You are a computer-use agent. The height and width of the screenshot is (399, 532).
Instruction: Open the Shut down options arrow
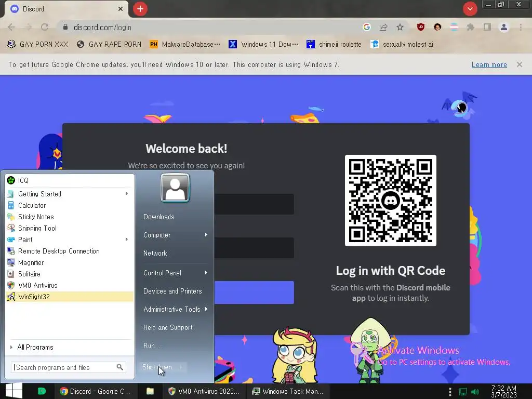pyautogui.click(x=181, y=367)
